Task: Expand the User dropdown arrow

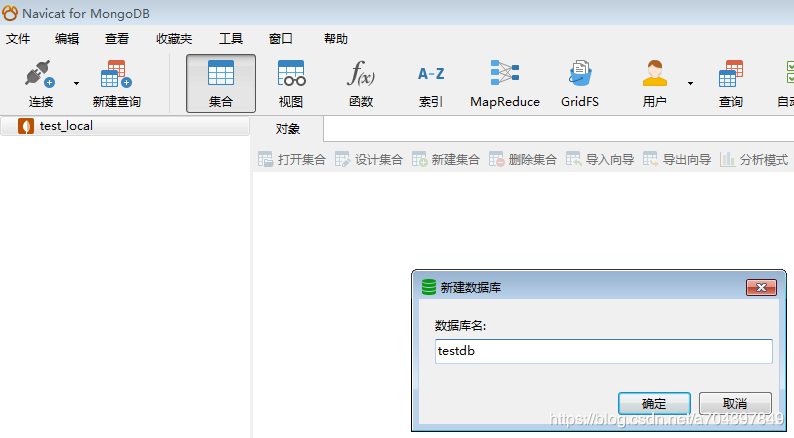Action: click(690, 84)
